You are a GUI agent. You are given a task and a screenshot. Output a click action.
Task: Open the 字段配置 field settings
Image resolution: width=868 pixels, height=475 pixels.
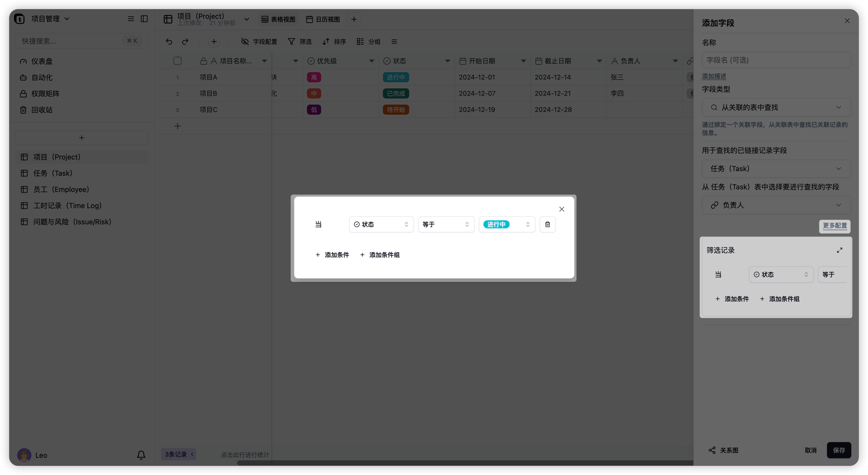pyautogui.click(x=259, y=41)
